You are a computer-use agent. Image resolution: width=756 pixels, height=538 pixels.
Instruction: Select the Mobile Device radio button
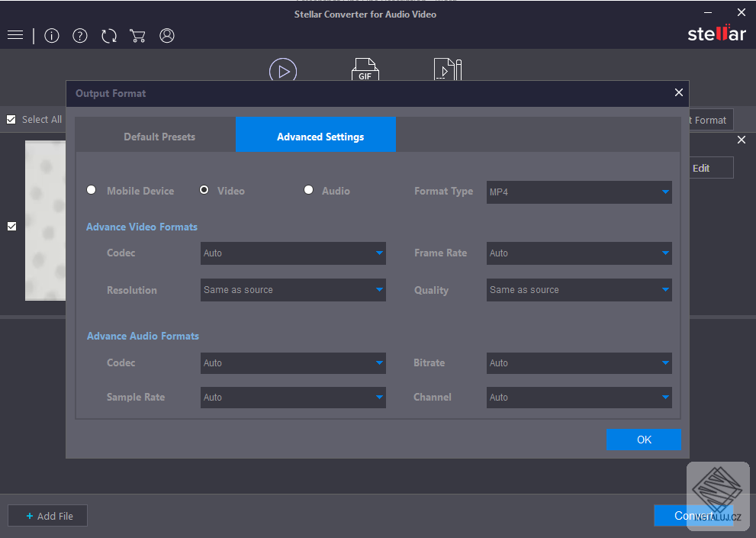(91, 189)
